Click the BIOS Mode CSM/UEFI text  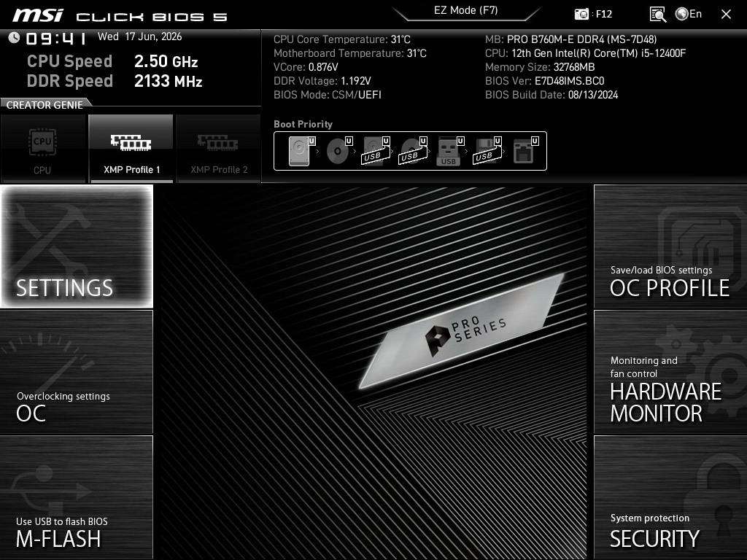328,95
